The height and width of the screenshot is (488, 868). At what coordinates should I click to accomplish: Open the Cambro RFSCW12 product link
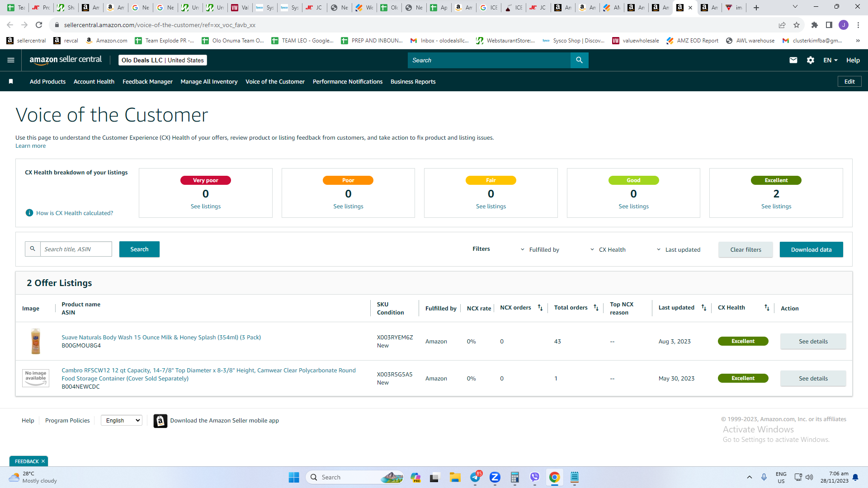208,374
